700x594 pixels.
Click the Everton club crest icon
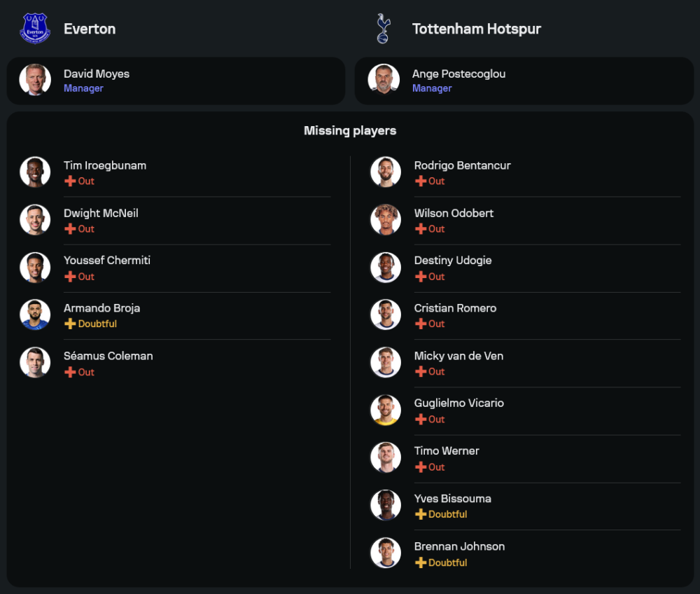click(35, 29)
